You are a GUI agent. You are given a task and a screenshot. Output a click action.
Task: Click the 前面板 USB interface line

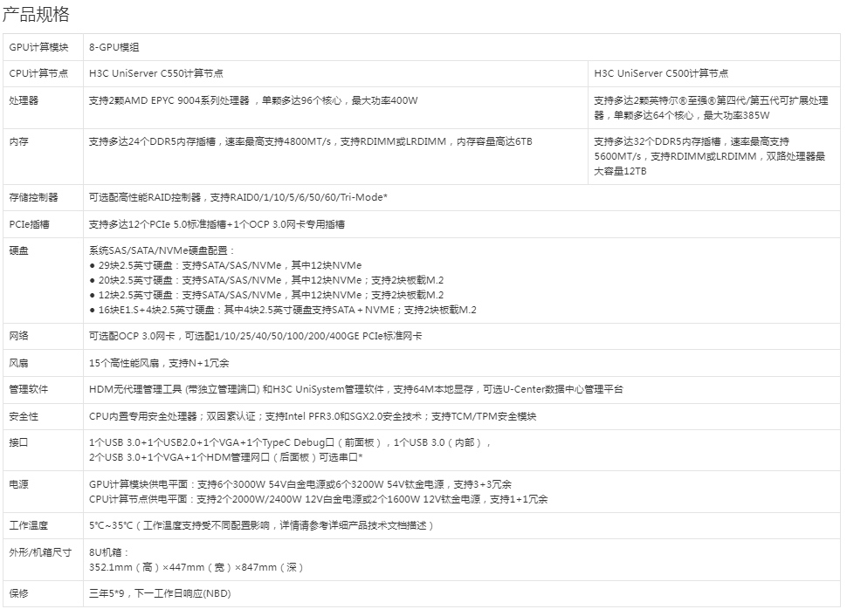pos(290,442)
